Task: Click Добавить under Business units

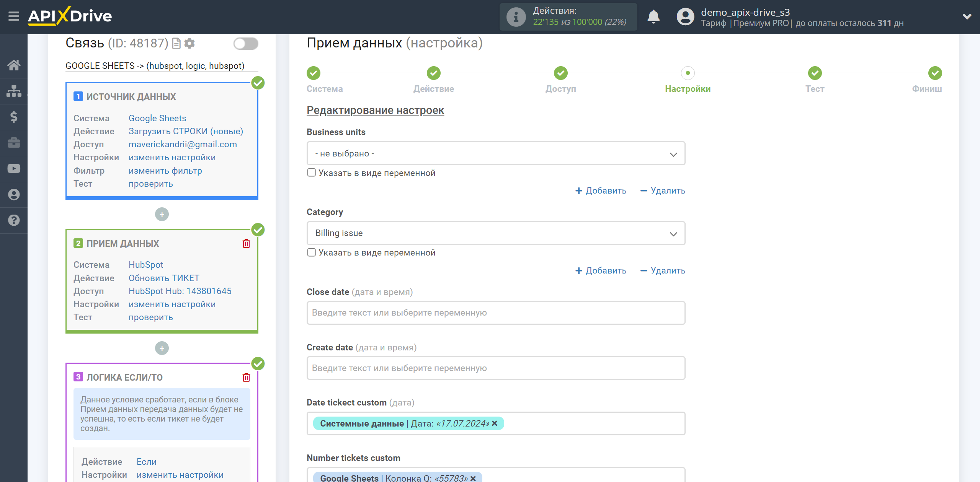Action: 601,191
